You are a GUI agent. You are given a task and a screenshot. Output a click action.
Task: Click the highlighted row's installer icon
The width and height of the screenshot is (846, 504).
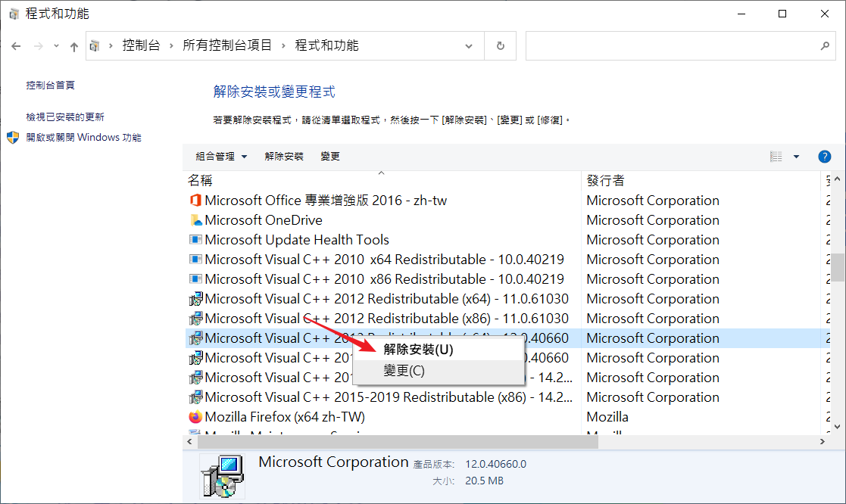click(x=195, y=338)
